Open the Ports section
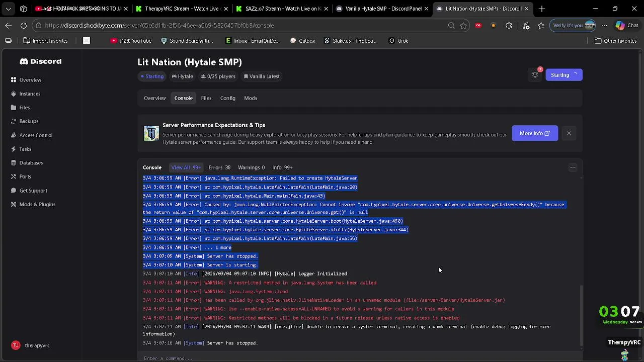 pos(25,176)
